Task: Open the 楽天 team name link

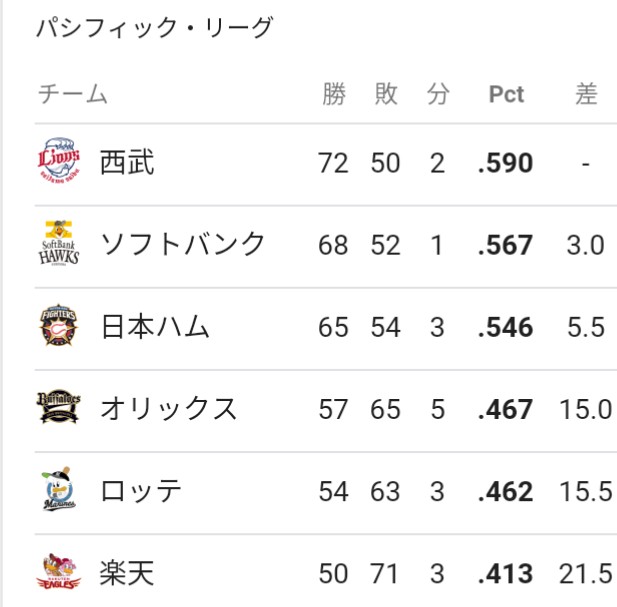Action: point(127,573)
